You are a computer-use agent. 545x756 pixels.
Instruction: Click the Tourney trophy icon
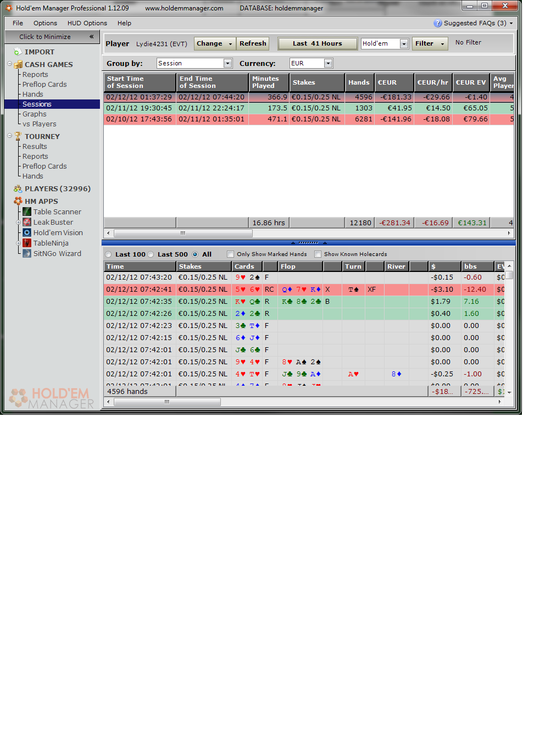(18, 136)
